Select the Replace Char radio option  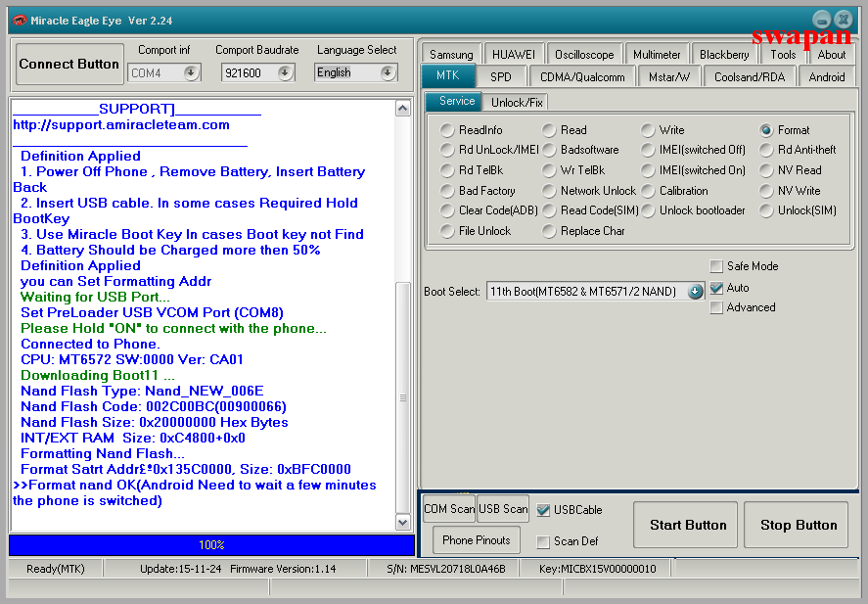pyautogui.click(x=549, y=231)
